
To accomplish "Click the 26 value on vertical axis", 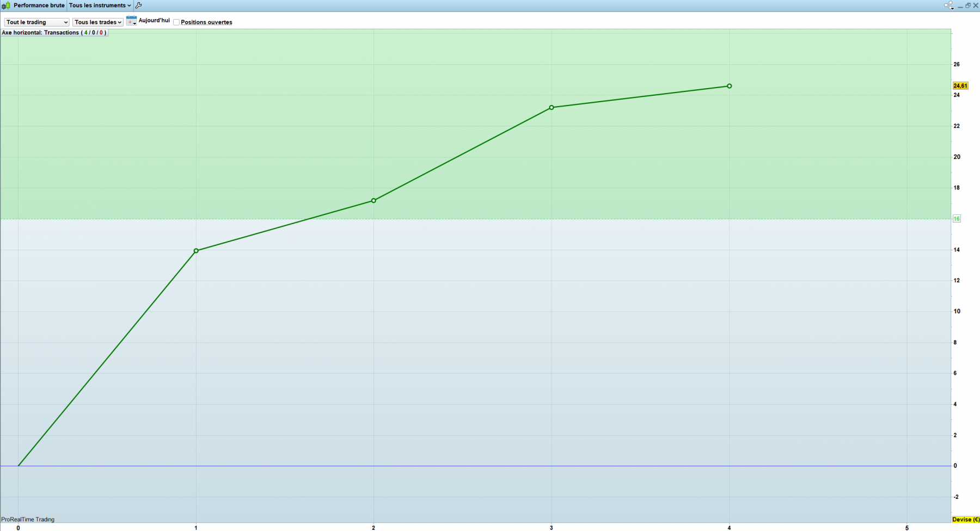I will coord(957,64).
